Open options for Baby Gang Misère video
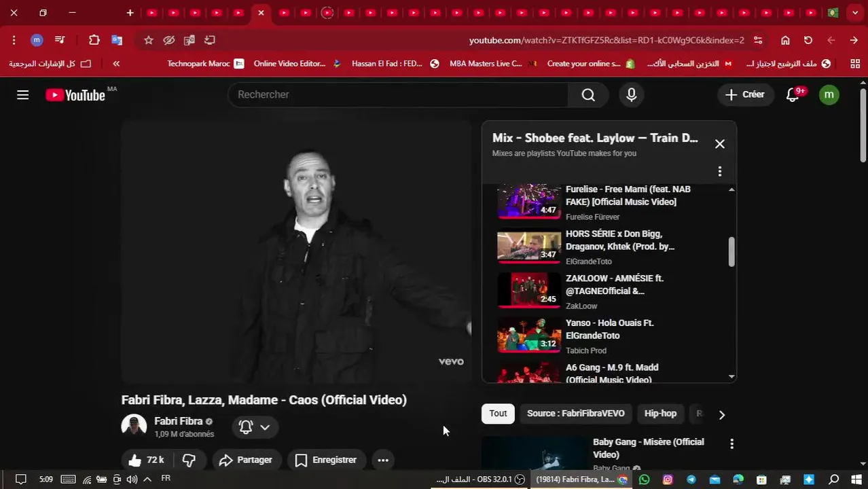This screenshot has width=868, height=489. click(731, 443)
